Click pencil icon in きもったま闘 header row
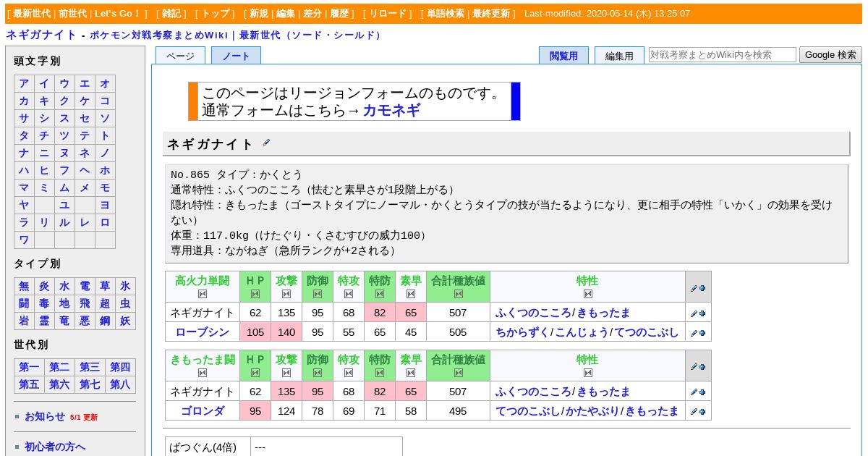 (694, 366)
